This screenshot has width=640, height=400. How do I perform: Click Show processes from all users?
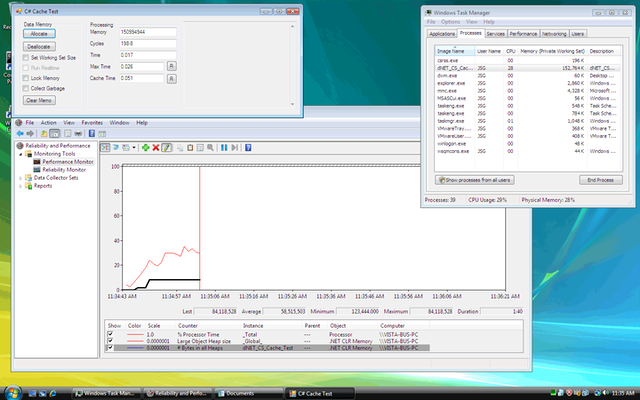(x=474, y=180)
